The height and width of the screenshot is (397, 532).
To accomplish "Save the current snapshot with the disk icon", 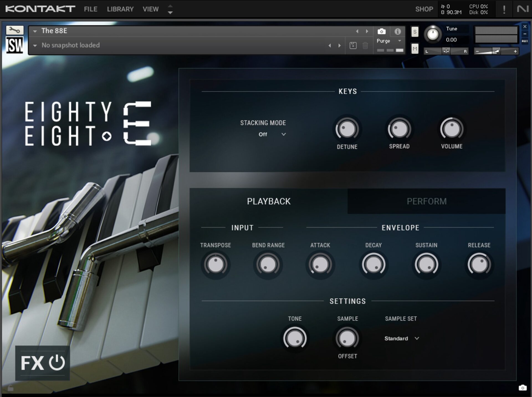I will [x=353, y=45].
